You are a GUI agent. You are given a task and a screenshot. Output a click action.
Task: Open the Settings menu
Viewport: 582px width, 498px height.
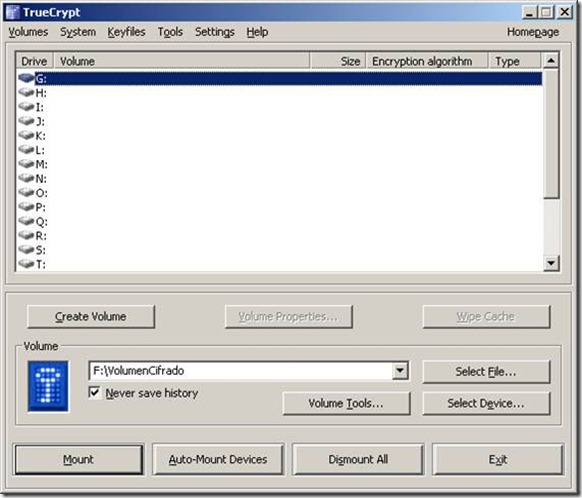(215, 32)
